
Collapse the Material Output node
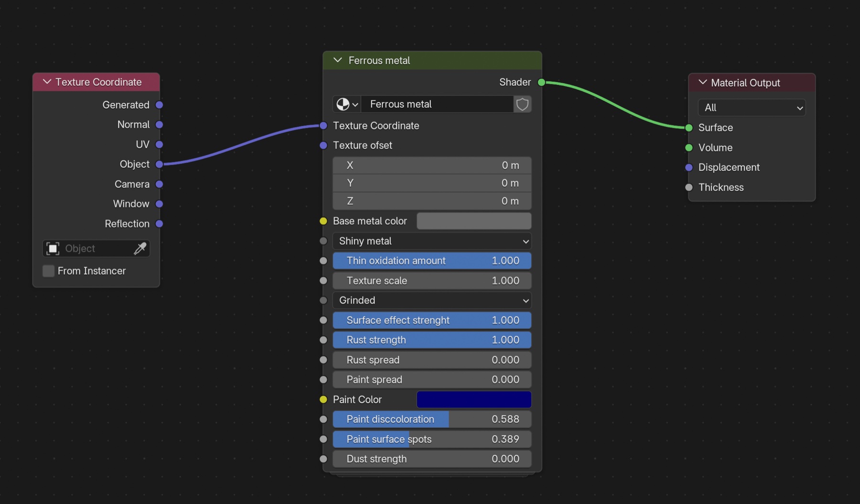coord(703,82)
